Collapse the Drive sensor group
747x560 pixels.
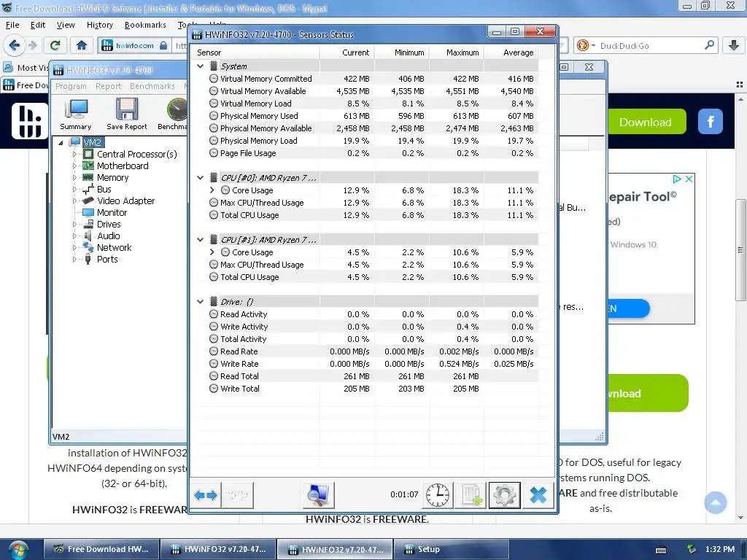pyautogui.click(x=201, y=301)
